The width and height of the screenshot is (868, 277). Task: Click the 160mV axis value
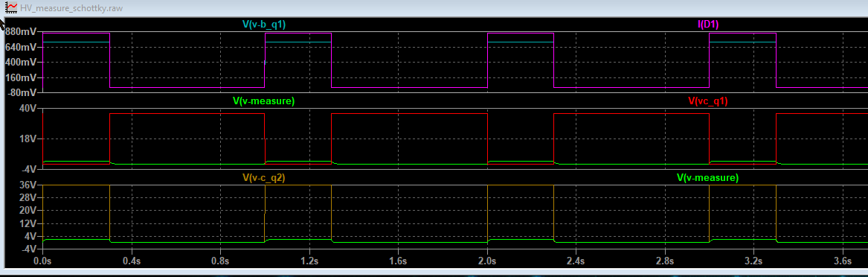point(22,77)
